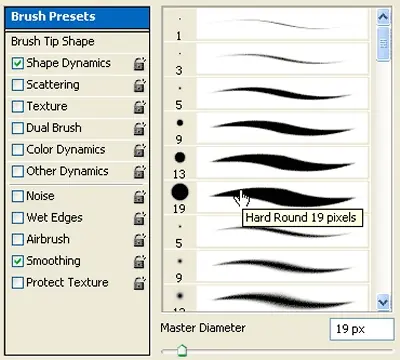Toggle lock icon for Dual Brush
Screen dimensions: 400x360
pos(140,128)
